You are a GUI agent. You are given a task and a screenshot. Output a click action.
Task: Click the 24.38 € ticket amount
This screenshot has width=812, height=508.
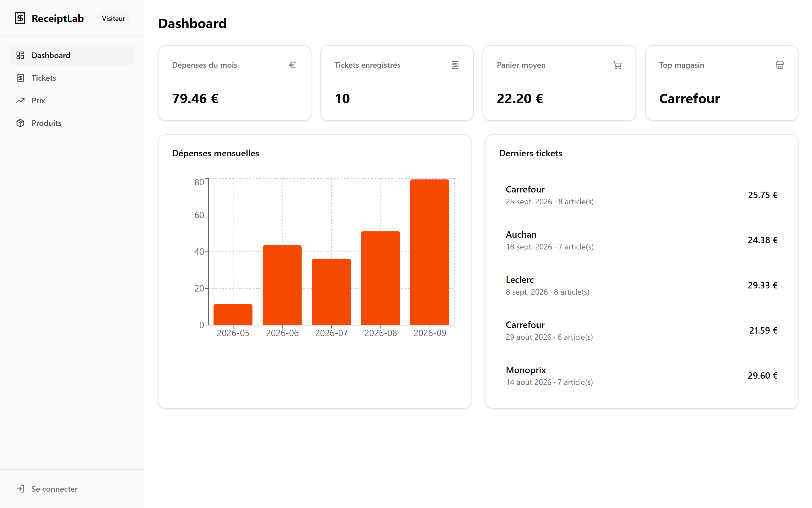(x=763, y=240)
